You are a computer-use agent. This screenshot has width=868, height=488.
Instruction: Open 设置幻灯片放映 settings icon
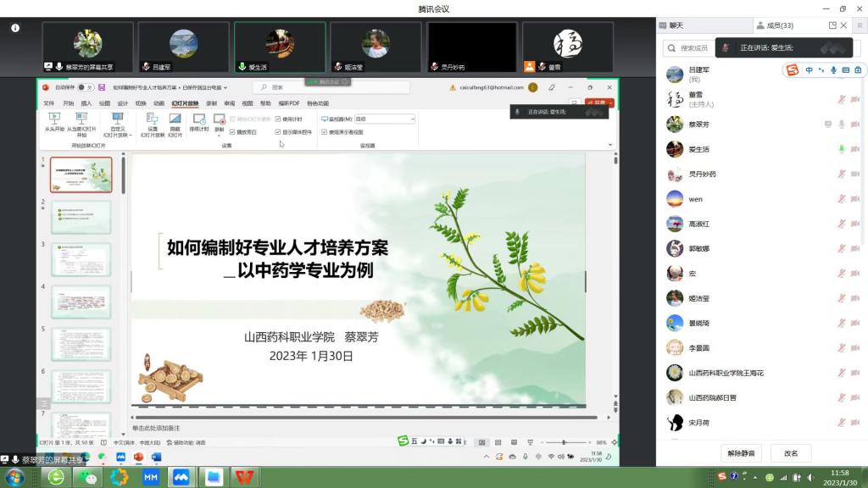pos(153,119)
